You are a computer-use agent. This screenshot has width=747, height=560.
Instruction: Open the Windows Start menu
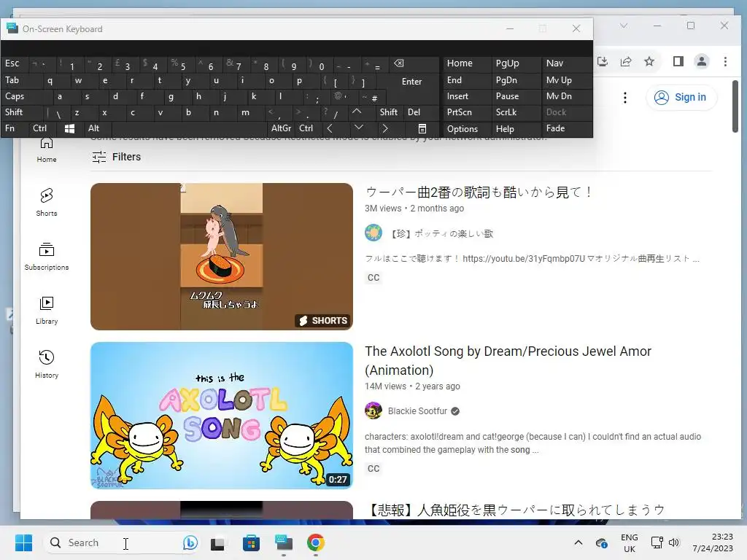pyautogui.click(x=23, y=542)
